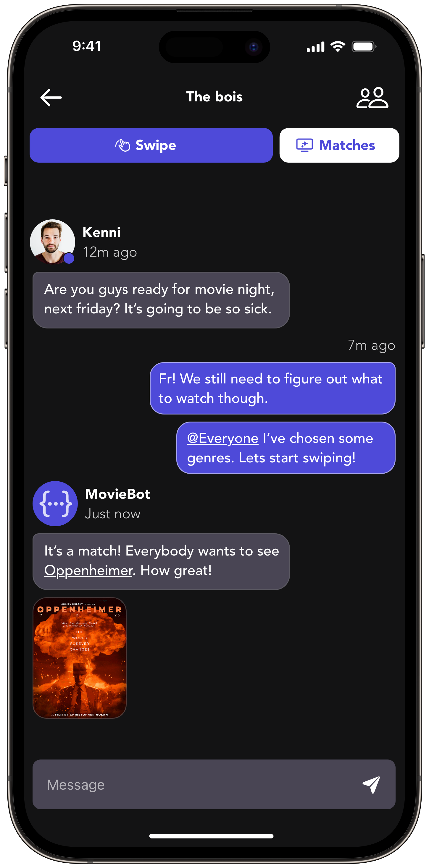The height and width of the screenshot is (868, 429).
Task: Tap Kenni's movie night message bubble
Action: [x=161, y=299]
